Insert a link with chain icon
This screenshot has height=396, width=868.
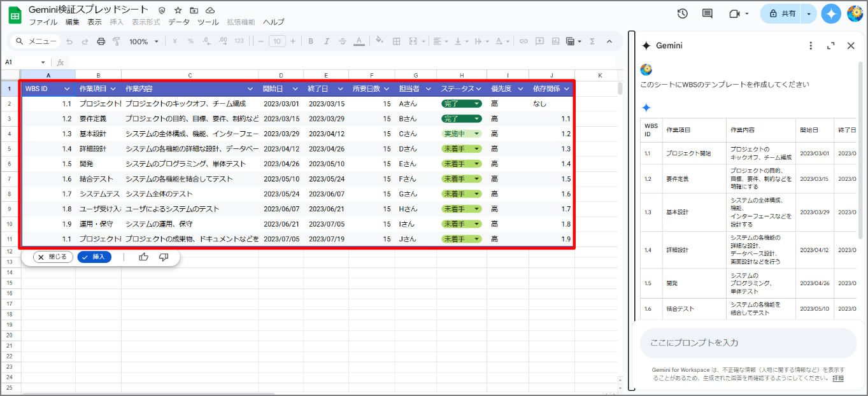[523, 41]
